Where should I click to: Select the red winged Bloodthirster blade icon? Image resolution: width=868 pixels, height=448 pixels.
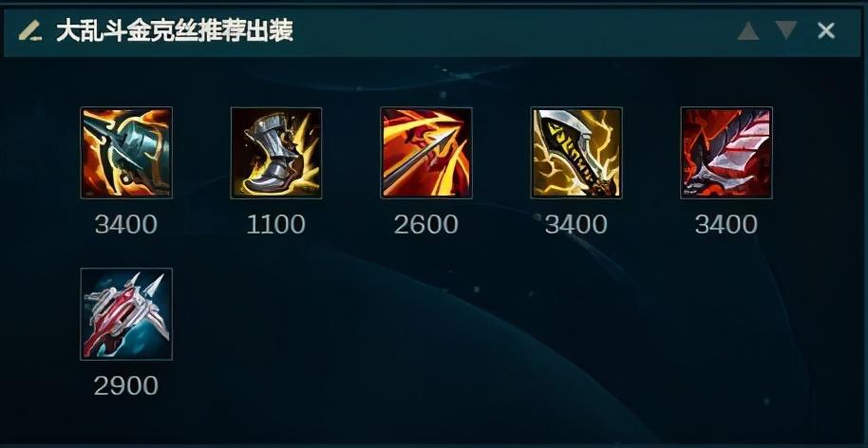726,153
